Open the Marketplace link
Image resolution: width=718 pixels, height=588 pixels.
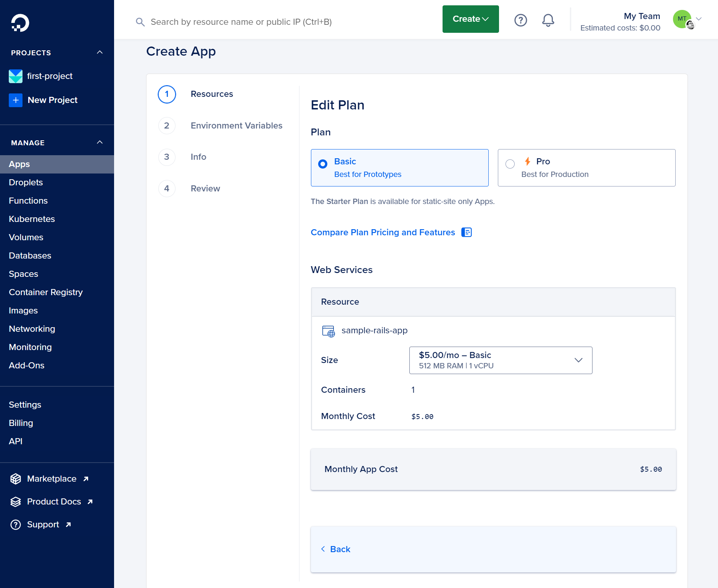[52, 479]
